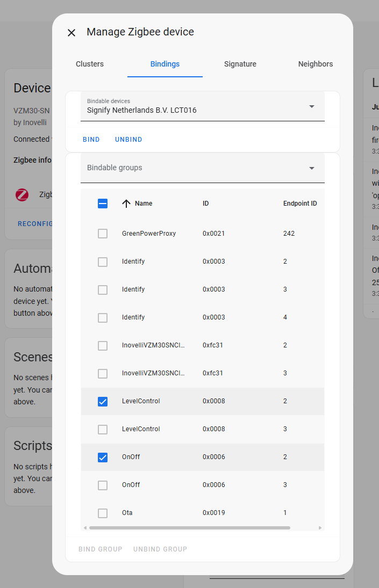This screenshot has height=588, width=379.
Task: Select the Bindings tab
Action: [165, 64]
